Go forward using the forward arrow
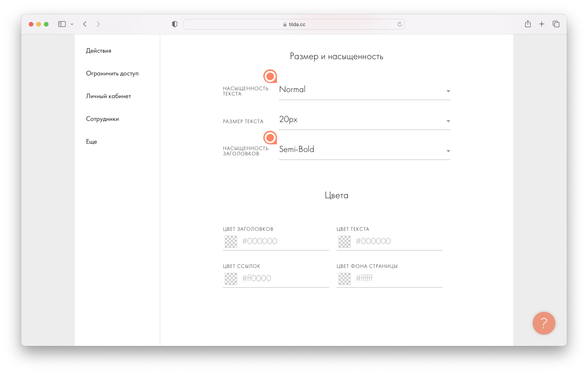Image resolution: width=588 pixels, height=374 pixels. 98,24
